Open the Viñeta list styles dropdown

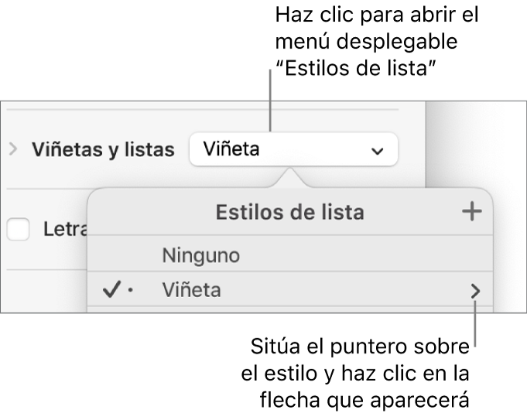coord(292,150)
